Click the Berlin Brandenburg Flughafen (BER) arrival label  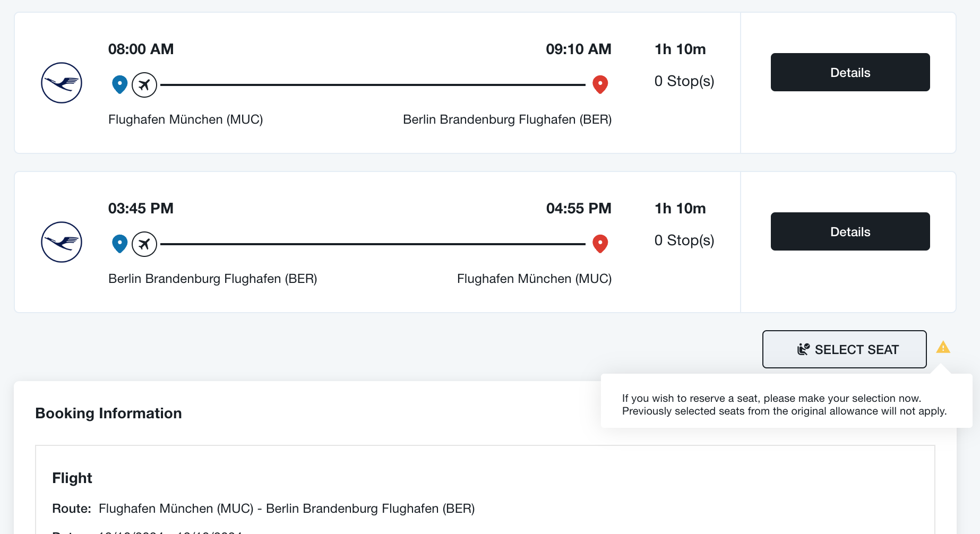(x=507, y=119)
